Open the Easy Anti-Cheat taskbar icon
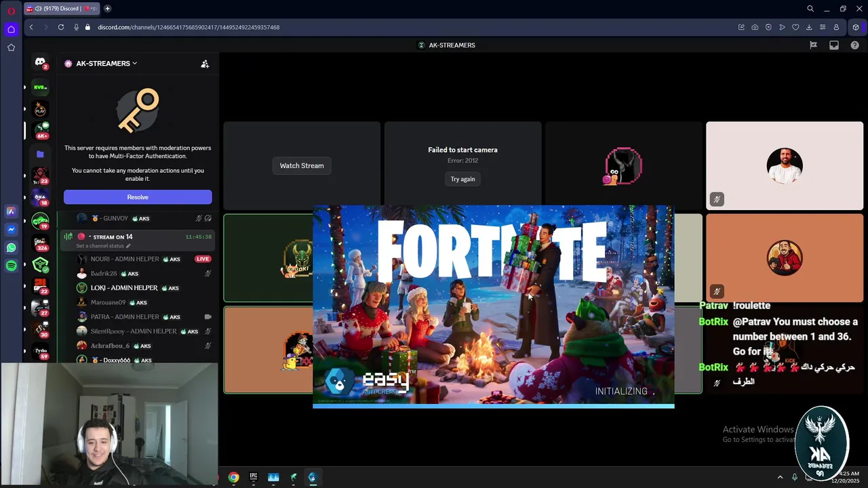 coord(312,477)
